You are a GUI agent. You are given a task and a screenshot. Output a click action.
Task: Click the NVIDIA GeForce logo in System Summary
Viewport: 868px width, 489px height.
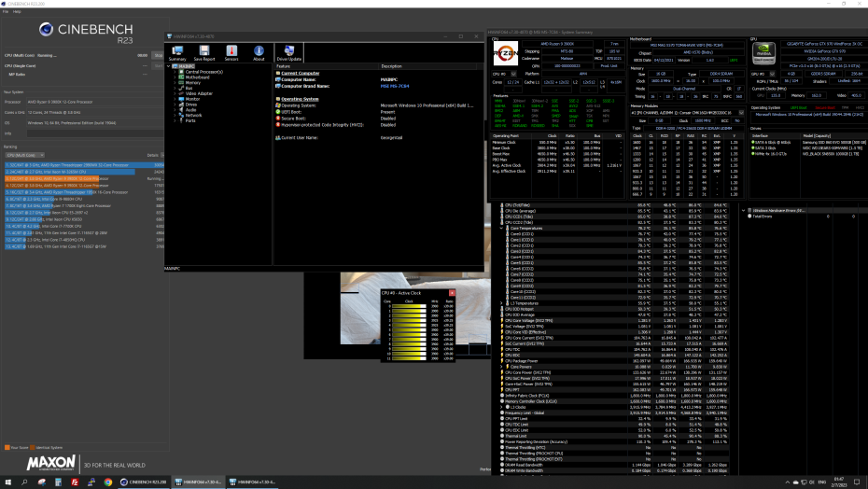tap(763, 54)
